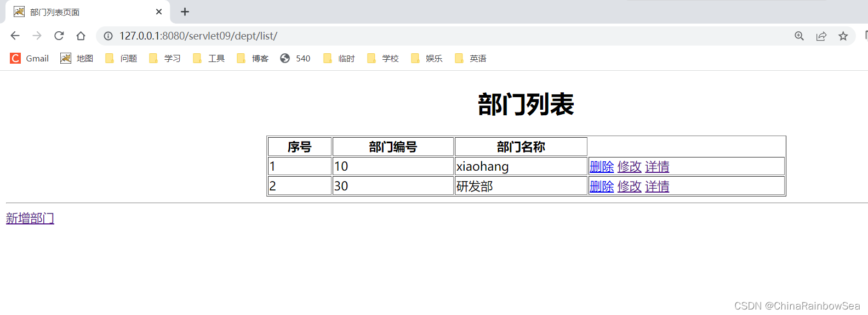View 详情 for xiaohang department

(657, 166)
